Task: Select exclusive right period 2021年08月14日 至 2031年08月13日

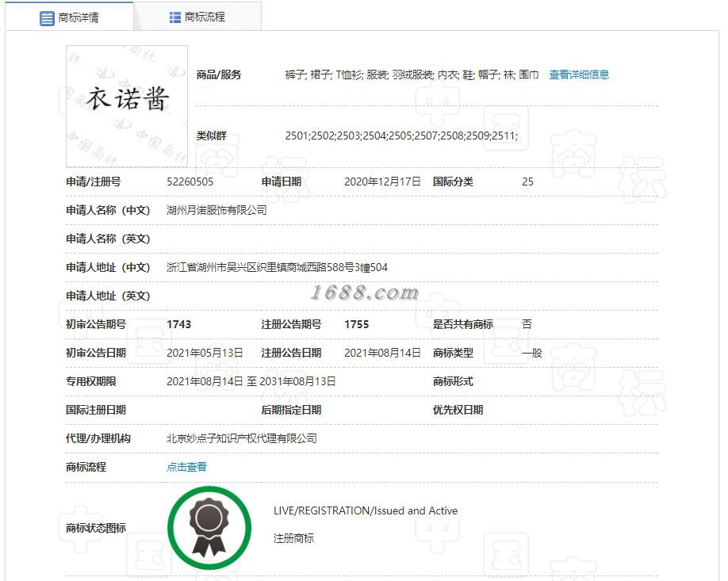Action: point(251,381)
